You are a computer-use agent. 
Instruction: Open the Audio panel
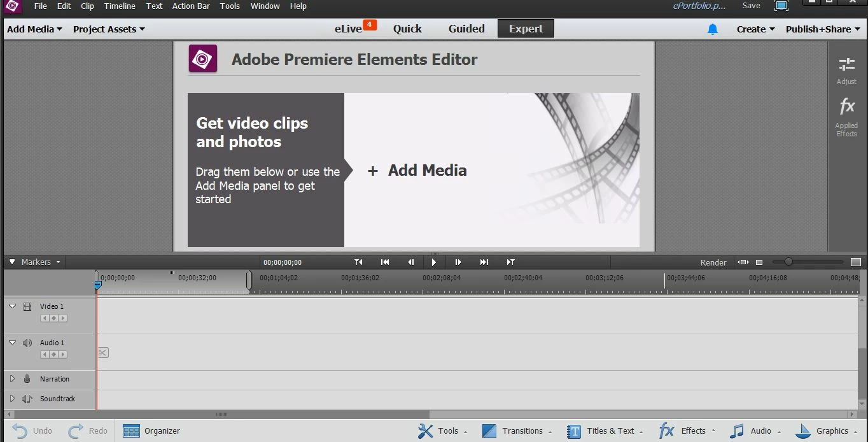click(x=756, y=431)
